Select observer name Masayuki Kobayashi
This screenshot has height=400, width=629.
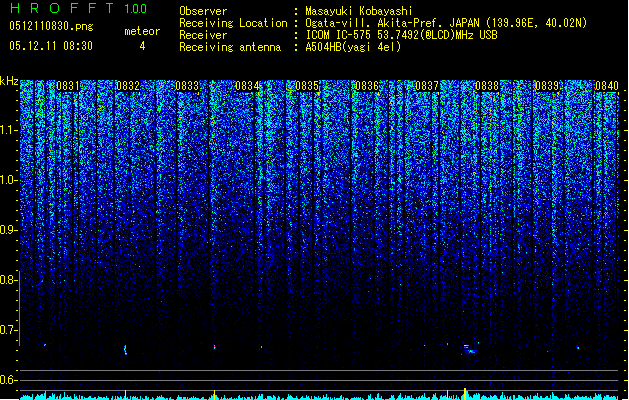coord(359,11)
